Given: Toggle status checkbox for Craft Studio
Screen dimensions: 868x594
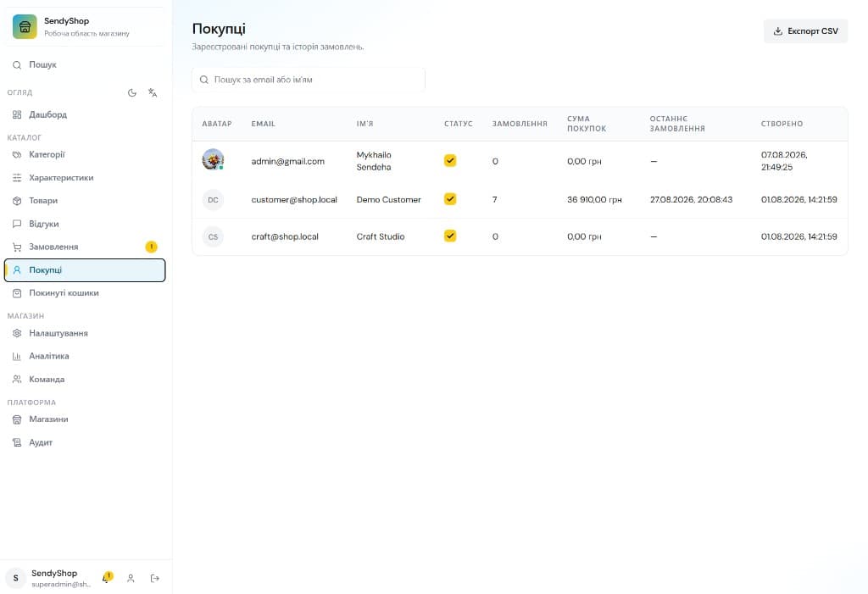Looking at the screenshot, I should click(x=450, y=236).
